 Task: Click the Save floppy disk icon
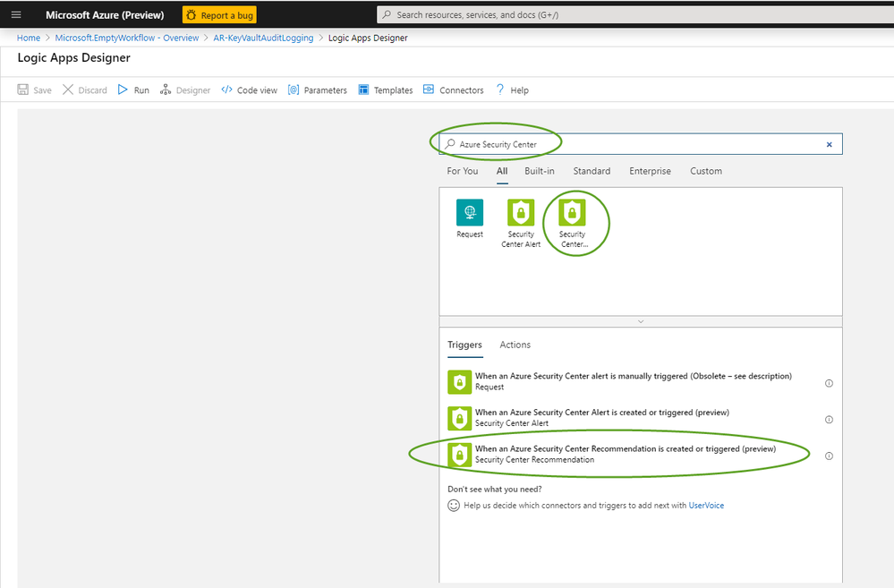(x=22, y=89)
